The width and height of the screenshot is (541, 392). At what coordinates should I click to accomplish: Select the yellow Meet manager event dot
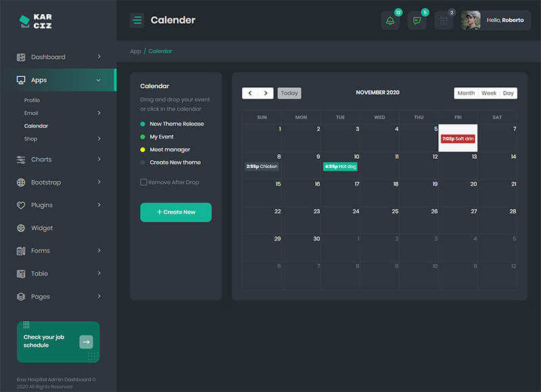[x=143, y=149]
